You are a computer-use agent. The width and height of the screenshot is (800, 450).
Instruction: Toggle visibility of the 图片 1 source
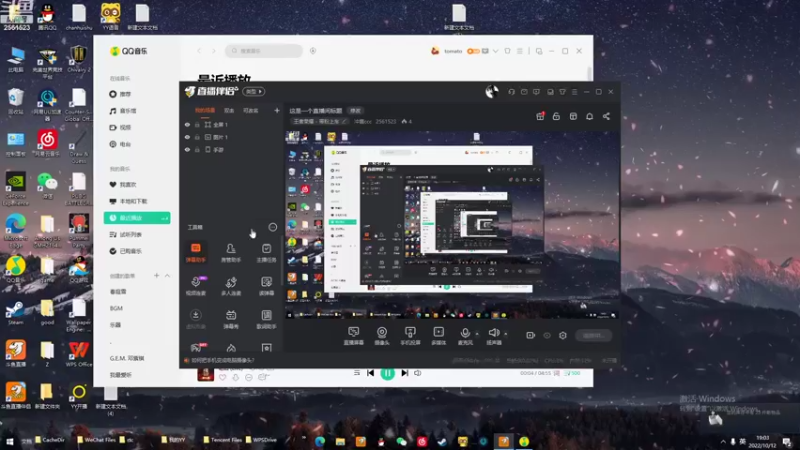(x=187, y=137)
